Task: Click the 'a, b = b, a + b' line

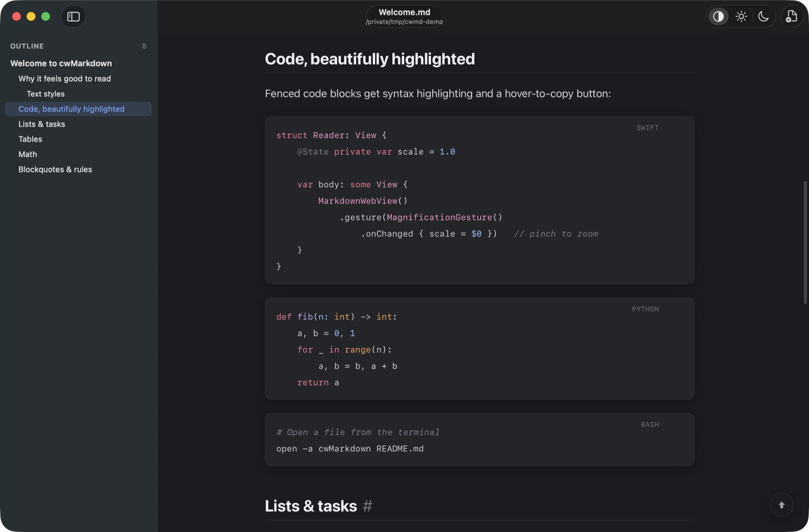Action: pyautogui.click(x=358, y=366)
